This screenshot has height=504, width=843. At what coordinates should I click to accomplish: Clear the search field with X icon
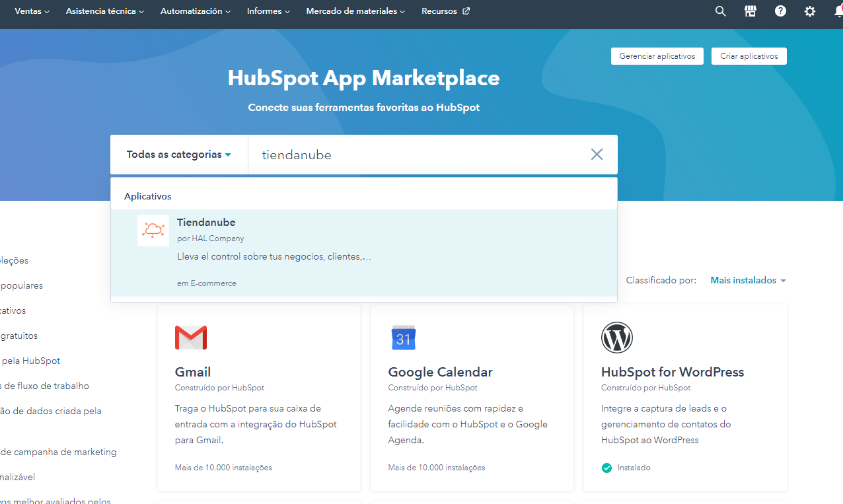tap(597, 155)
